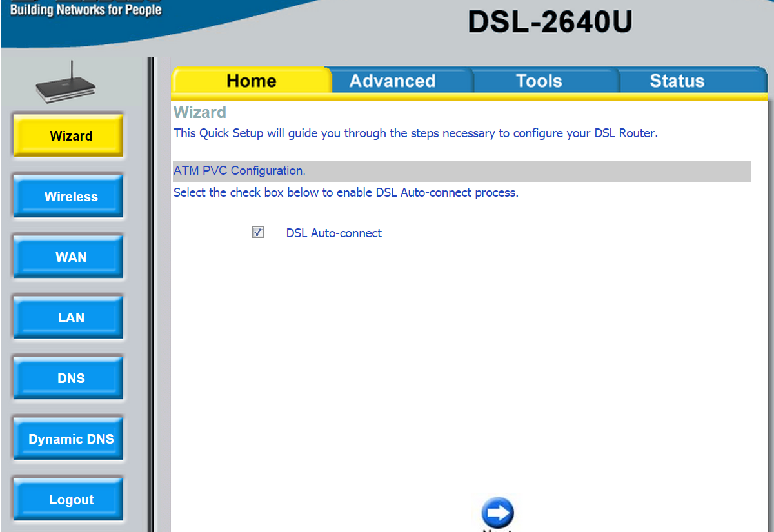Click the ATM PVC Configuration heading
774x532 pixels.
[239, 171]
